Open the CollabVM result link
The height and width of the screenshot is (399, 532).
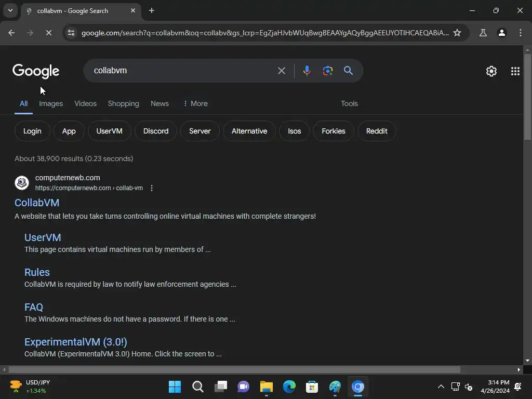[x=37, y=203]
